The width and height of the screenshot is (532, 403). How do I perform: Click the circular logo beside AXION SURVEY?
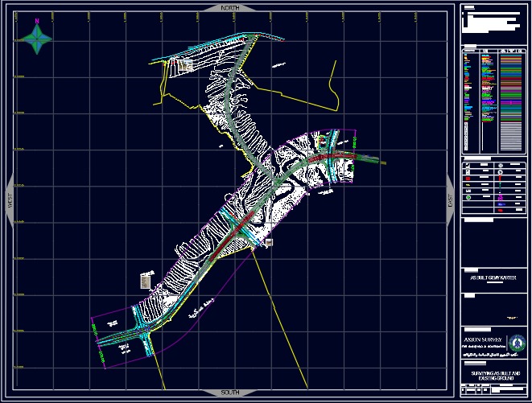[518, 343]
